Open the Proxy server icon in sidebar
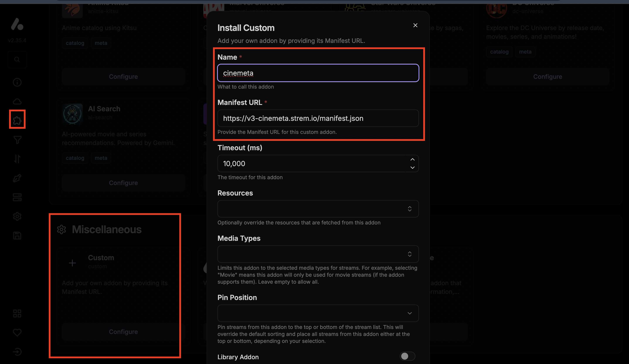 pyautogui.click(x=17, y=197)
